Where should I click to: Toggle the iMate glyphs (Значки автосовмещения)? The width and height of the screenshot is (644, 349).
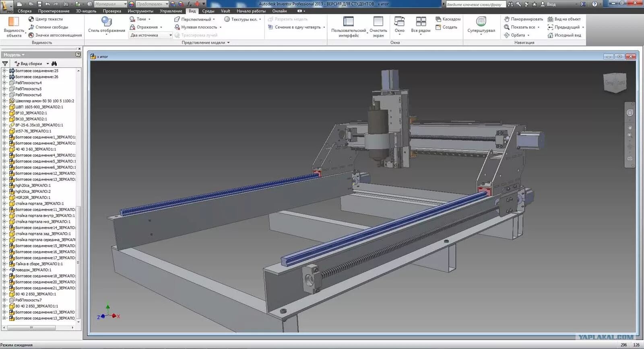[55, 35]
